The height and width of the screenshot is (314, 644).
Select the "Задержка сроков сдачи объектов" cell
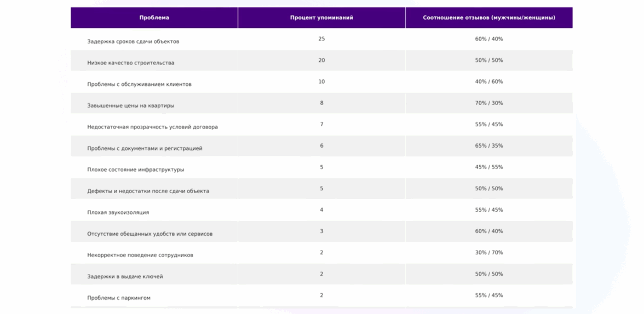point(133,42)
